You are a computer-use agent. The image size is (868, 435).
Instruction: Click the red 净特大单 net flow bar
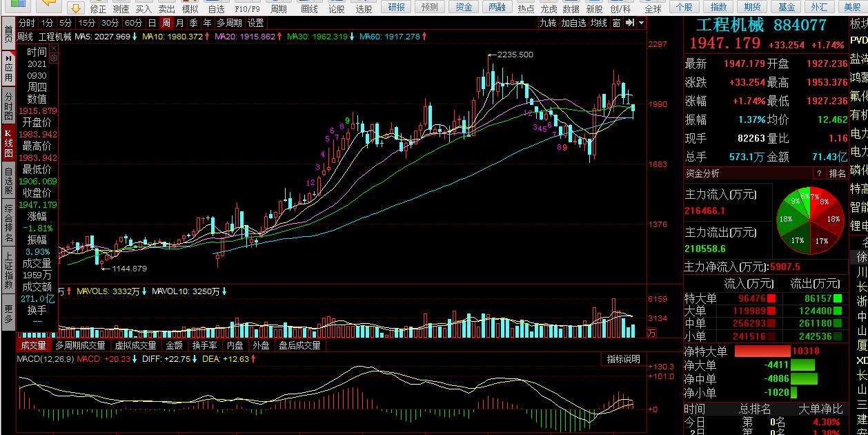coord(761,351)
